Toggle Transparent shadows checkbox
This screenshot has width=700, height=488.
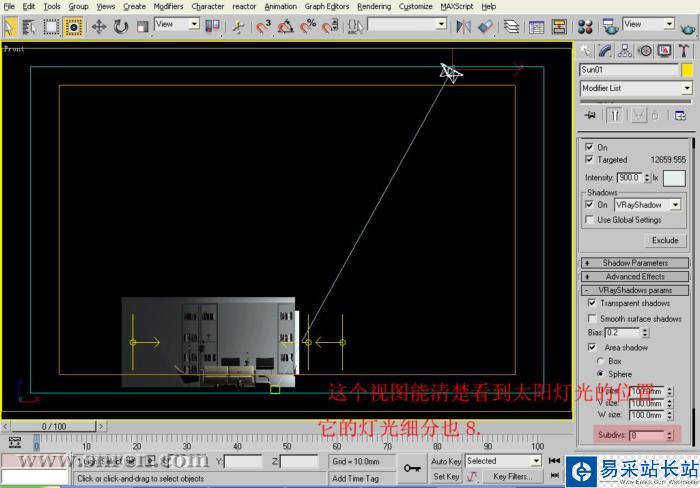[592, 303]
